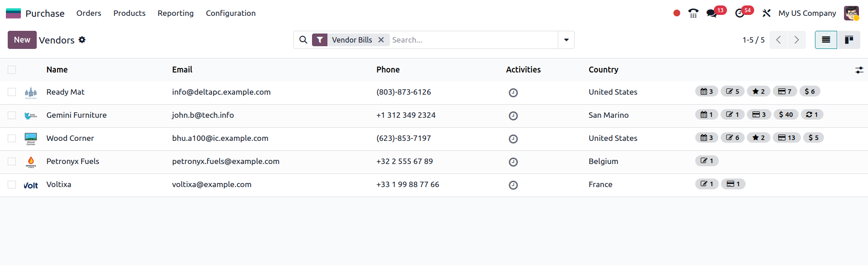Viewport: 868px width, 265px height.
Task: Open the Orders menu
Action: (88, 13)
